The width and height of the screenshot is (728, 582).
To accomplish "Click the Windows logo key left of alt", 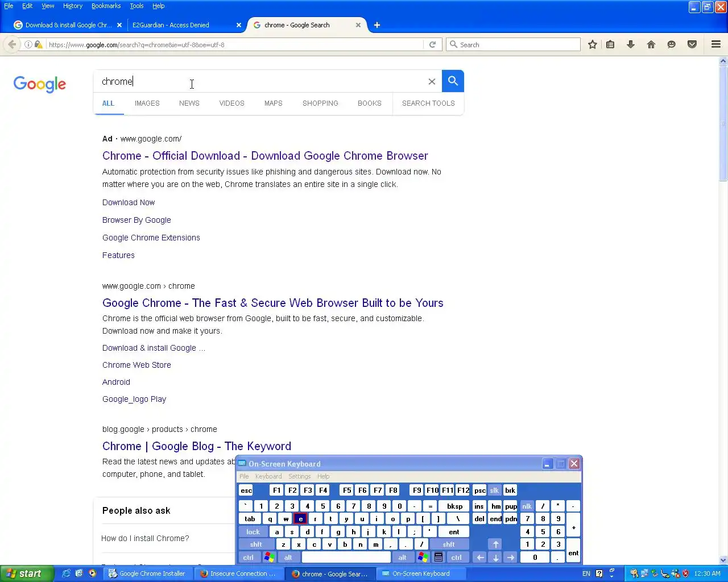I will click(x=269, y=557).
